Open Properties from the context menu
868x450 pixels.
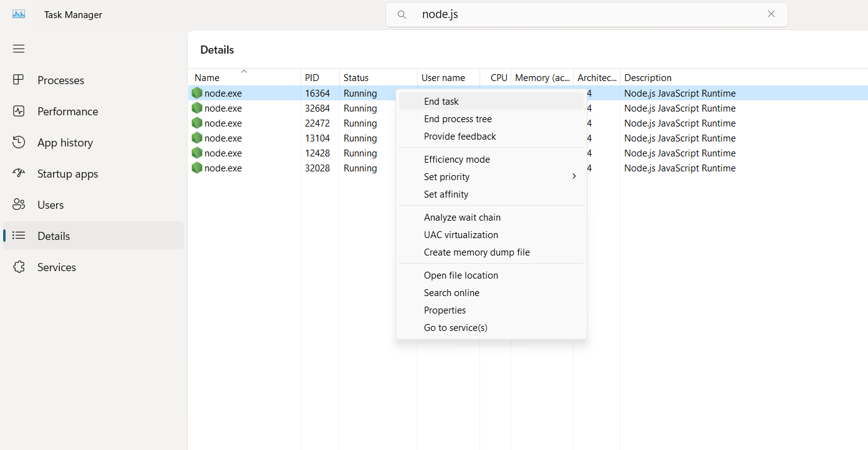click(x=491, y=310)
